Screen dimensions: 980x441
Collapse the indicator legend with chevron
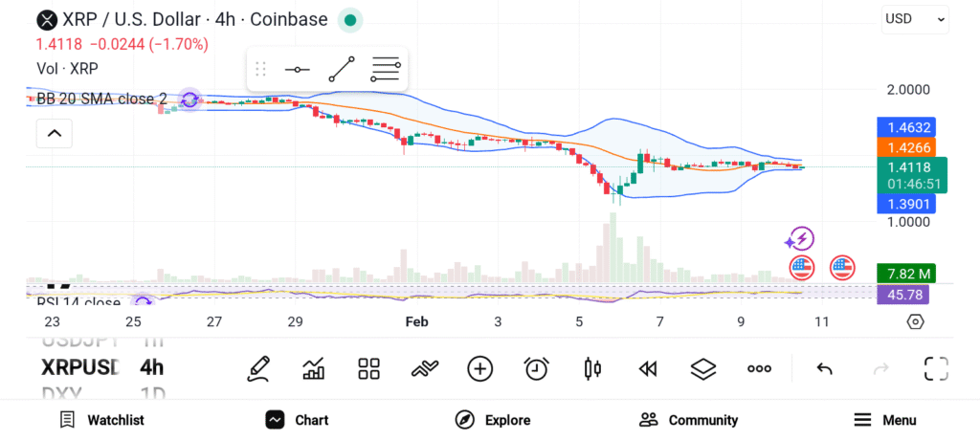[55, 134]
